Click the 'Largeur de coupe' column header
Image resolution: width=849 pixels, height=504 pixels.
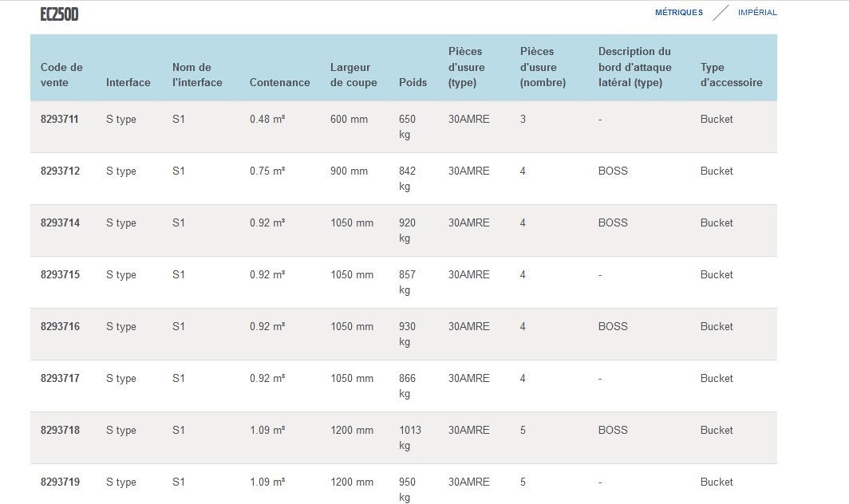[x=353, y=75]
